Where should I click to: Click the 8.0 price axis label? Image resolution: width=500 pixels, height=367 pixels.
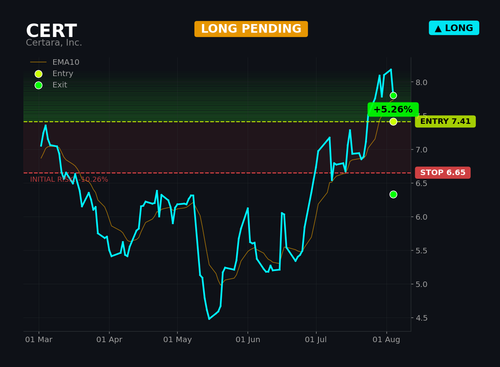[421, 82]
